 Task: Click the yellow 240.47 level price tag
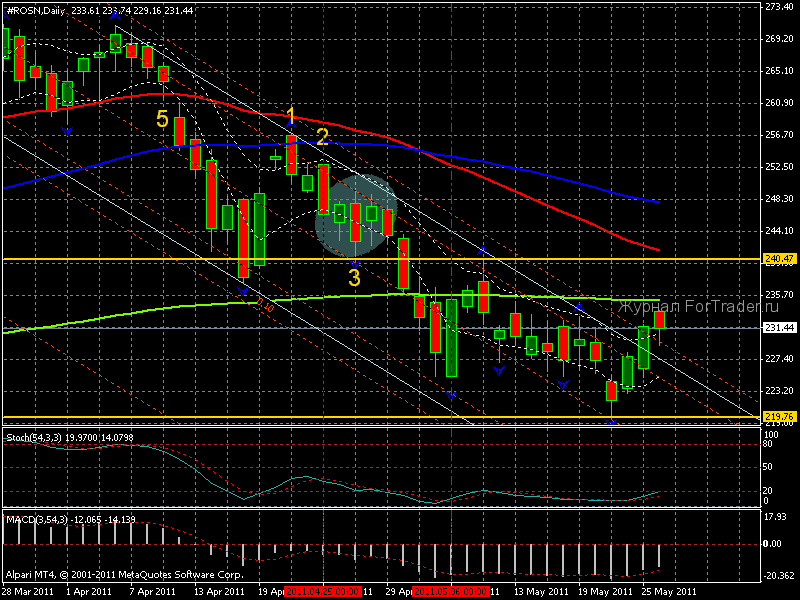click(779, 259)
